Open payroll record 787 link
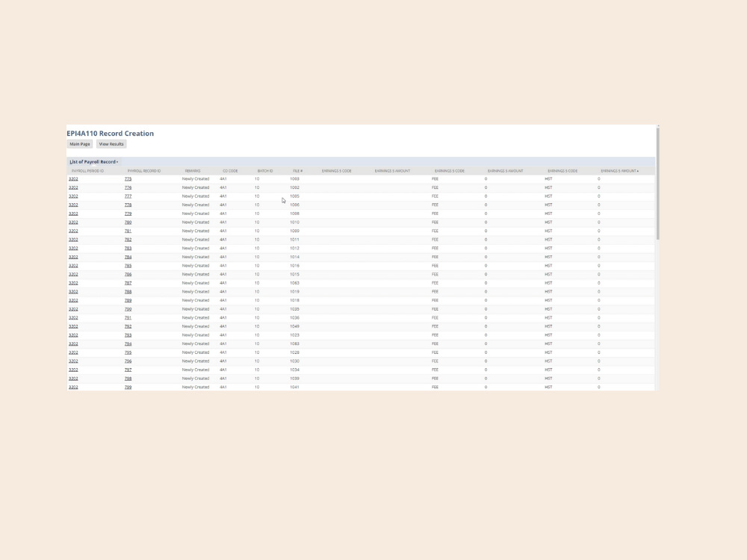 128,283
